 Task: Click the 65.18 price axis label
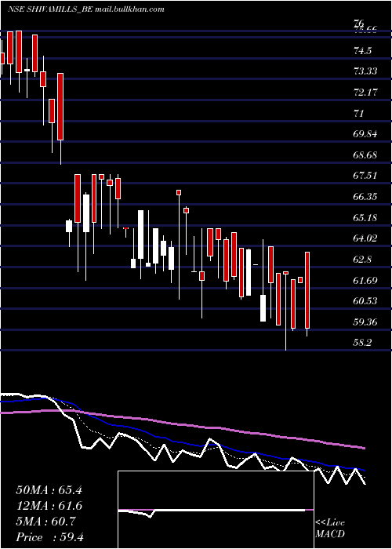(x=365, y=218)
